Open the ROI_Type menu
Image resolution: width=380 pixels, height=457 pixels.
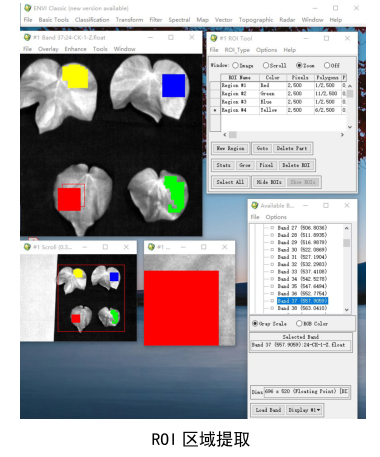point(237,50)
